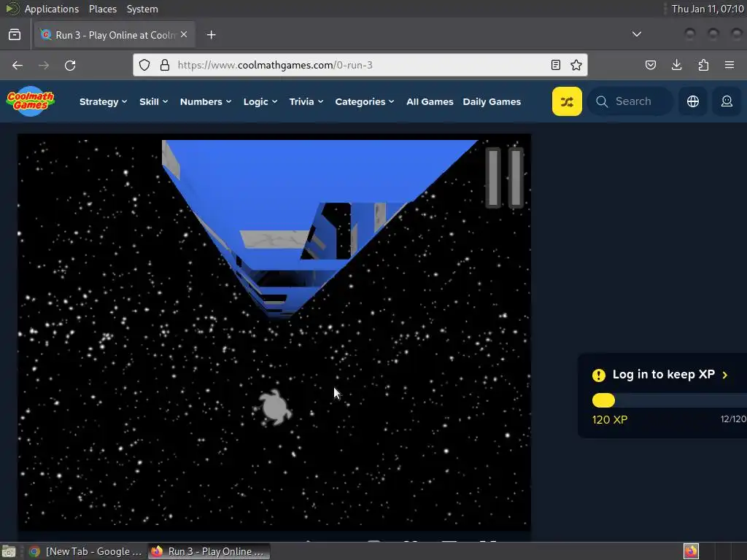Close the Run 3 tab
This screenshot has height=560, width=747.
184,35
